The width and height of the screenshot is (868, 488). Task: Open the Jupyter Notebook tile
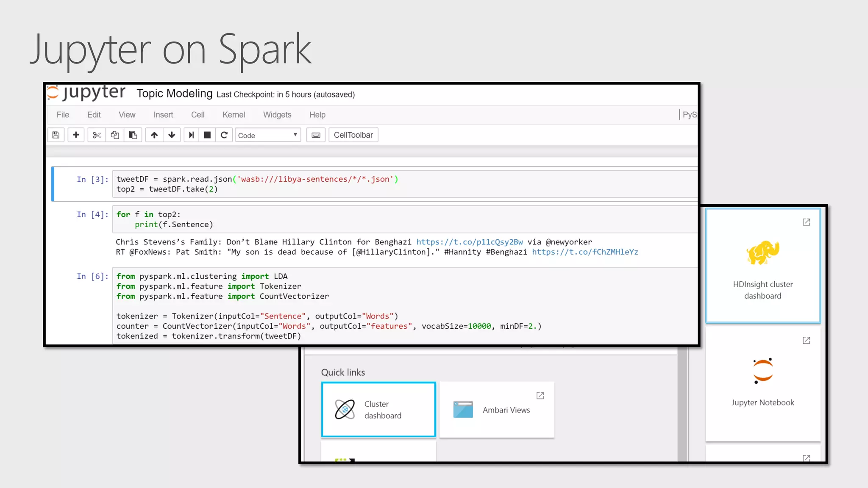pos(762,382)
